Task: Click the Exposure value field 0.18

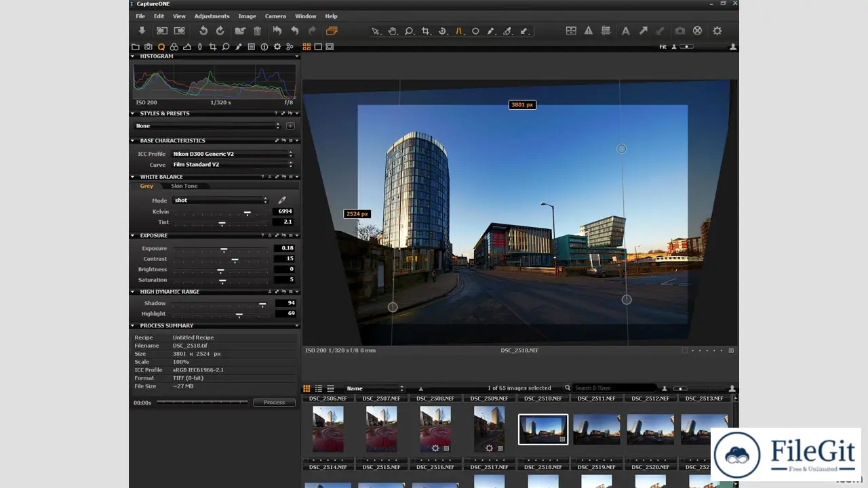Action: (285, 248)
